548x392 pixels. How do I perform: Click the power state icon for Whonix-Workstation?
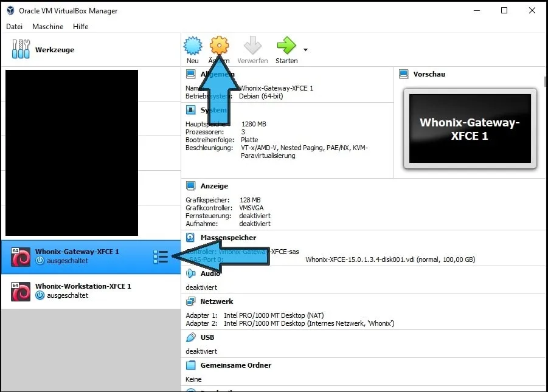tap(40, 295)
